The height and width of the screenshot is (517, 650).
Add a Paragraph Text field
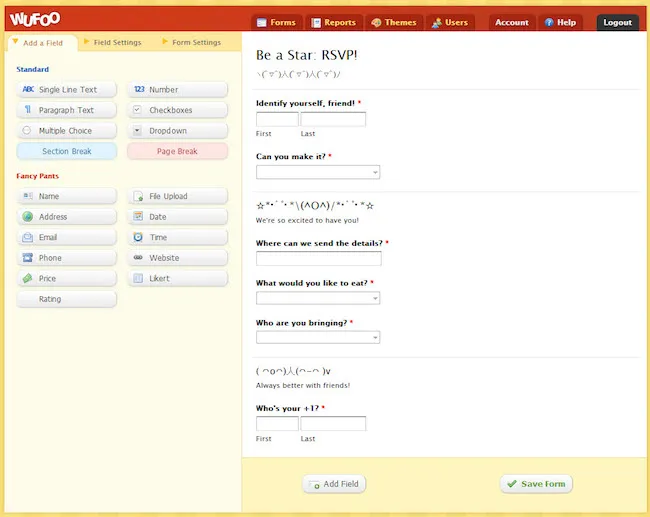coord(67,110)
